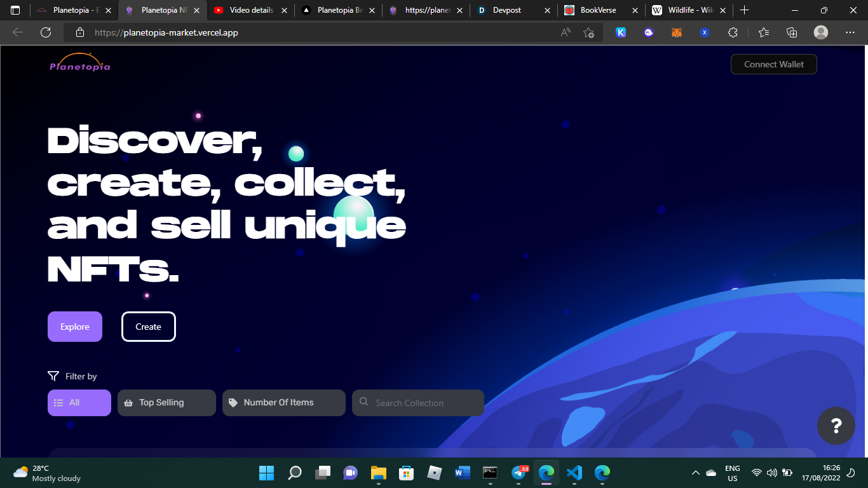The image size is (868, 488).
Task: Open the blue K browser extension
Action: point(621,32)
